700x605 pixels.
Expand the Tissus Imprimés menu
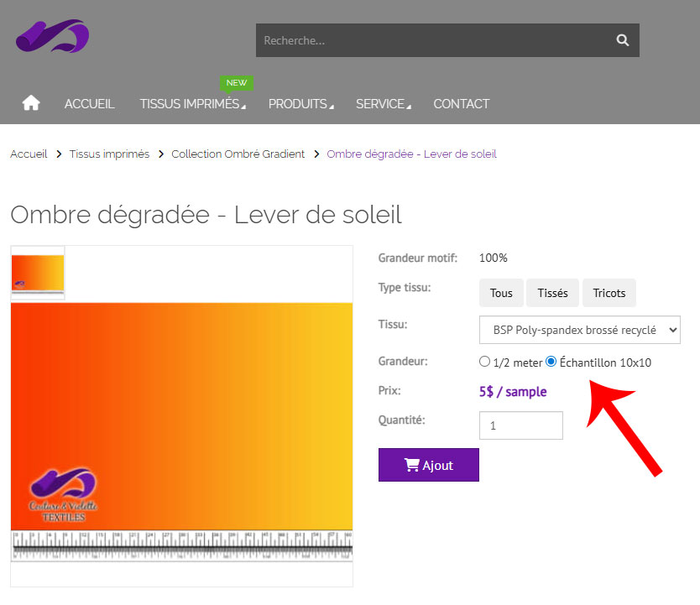[x=193, y=104]
